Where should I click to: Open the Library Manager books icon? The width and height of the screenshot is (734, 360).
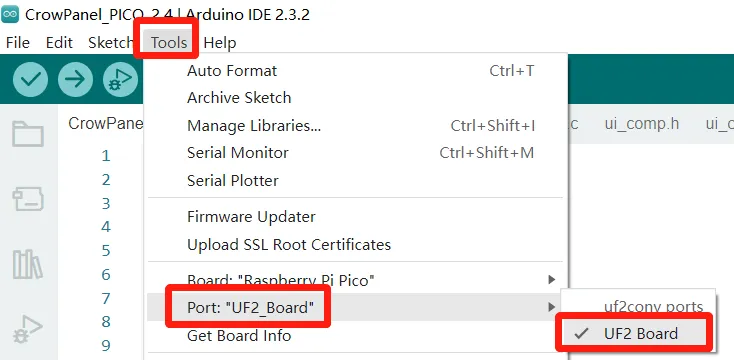click(x=28, y=264)
